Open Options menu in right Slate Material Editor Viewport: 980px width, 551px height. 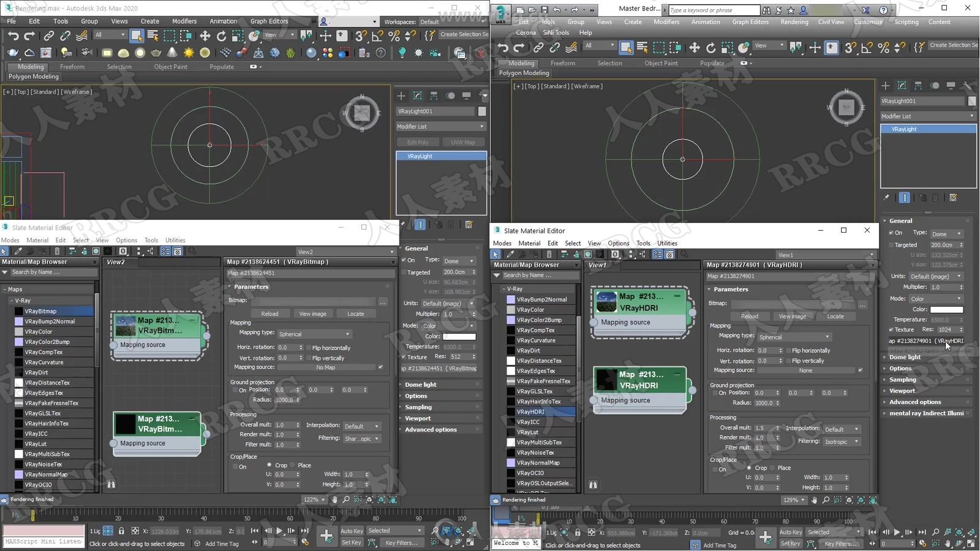pyautogui.click(x=618, y=243)
